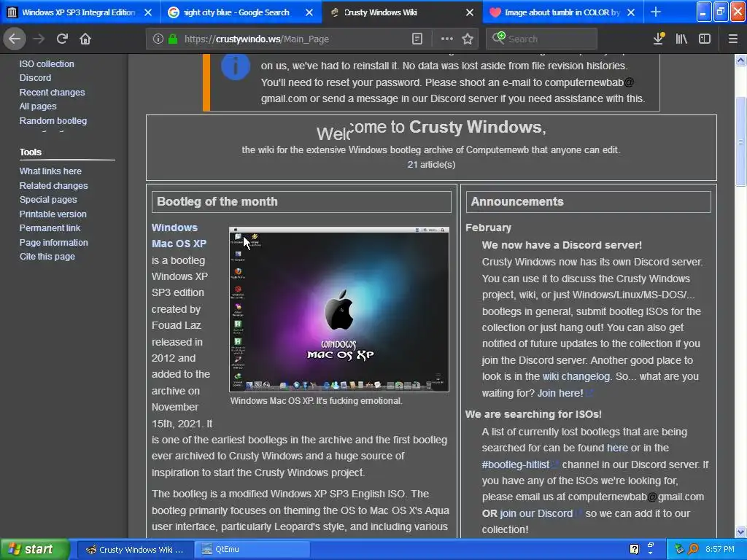Open the downloads panel arrow
Viewport: 747px width, 560px height.
coord(659,39)
